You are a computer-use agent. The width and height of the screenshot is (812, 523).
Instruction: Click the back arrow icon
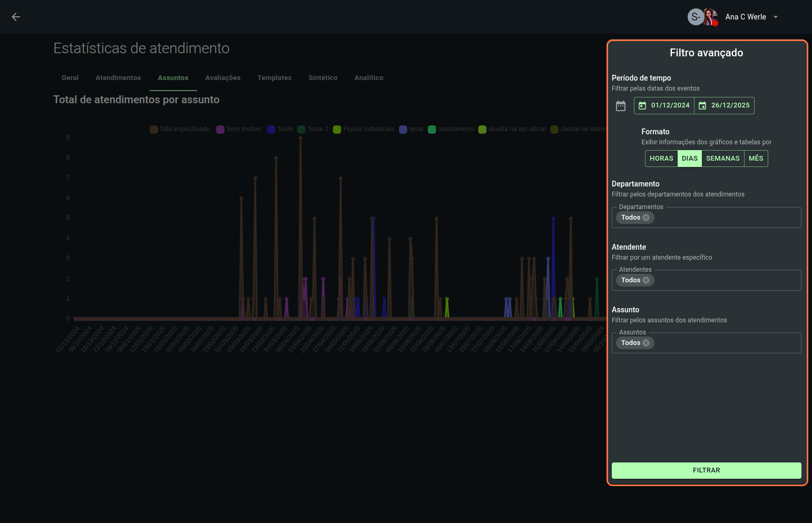point(16,17)
